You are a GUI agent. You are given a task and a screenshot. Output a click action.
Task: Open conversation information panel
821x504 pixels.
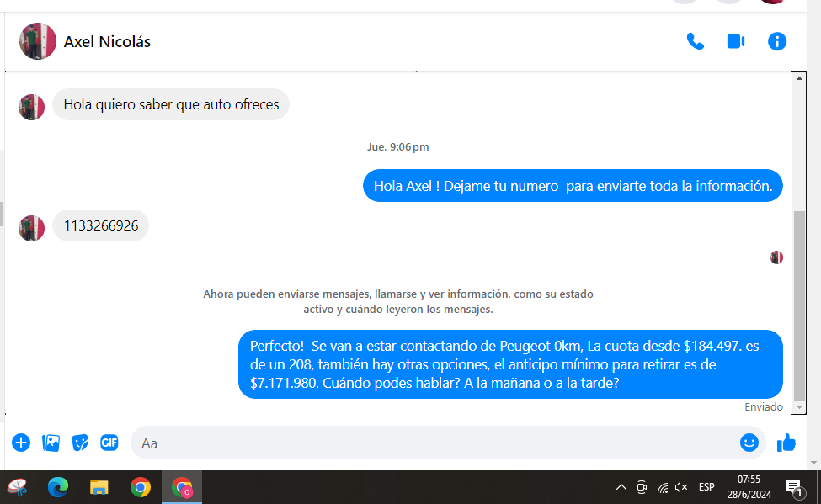777,41
